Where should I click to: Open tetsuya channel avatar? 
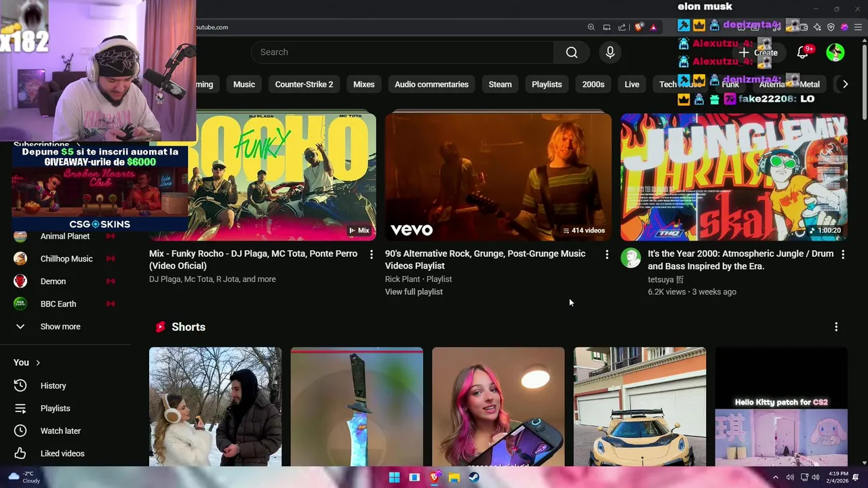tap(631, 258)
